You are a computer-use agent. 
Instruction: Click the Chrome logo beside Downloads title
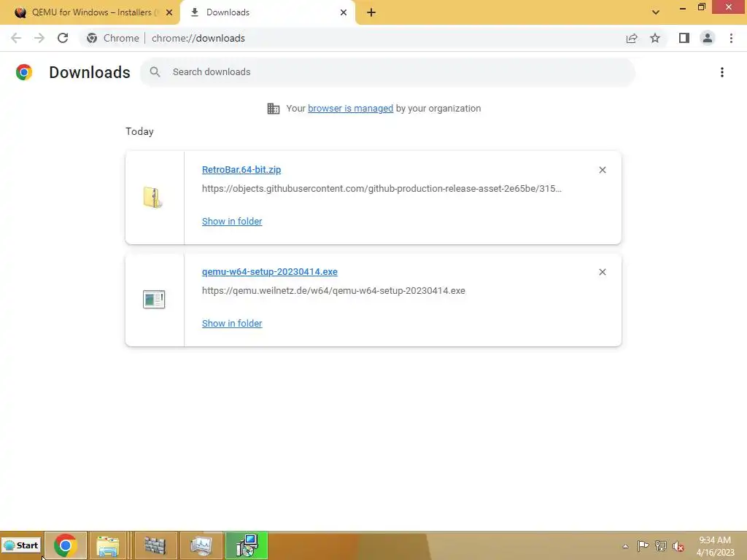point(24,72)
